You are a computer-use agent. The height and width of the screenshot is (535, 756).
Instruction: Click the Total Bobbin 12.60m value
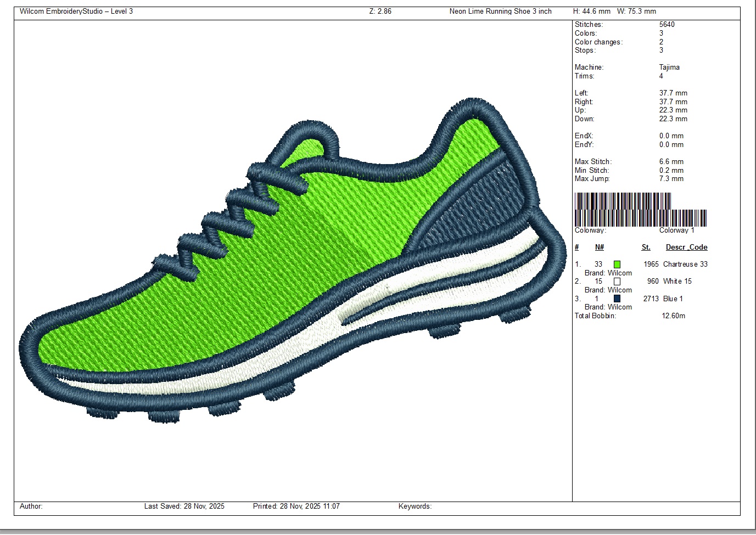(673, 316)
